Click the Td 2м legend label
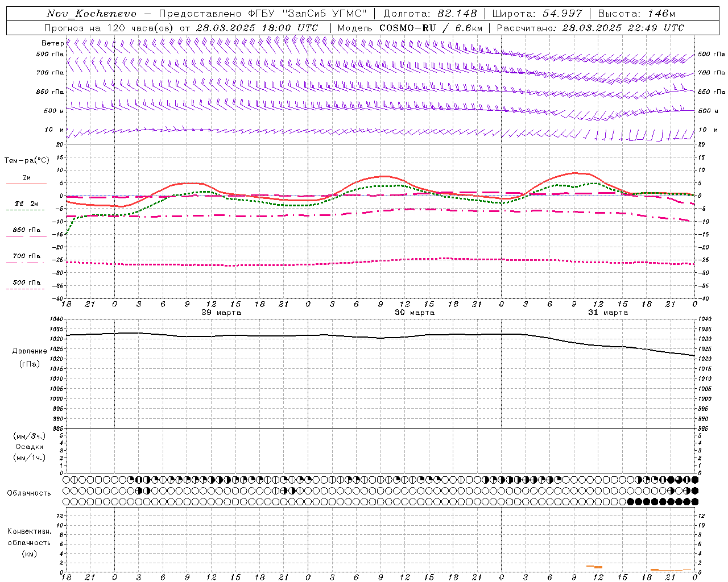 (x=26, y=203)
